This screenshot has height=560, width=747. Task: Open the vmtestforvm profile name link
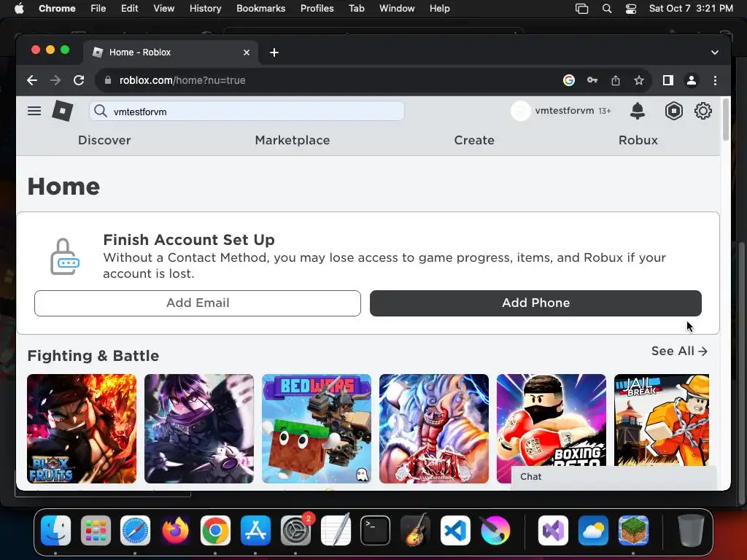coord(565,111)
